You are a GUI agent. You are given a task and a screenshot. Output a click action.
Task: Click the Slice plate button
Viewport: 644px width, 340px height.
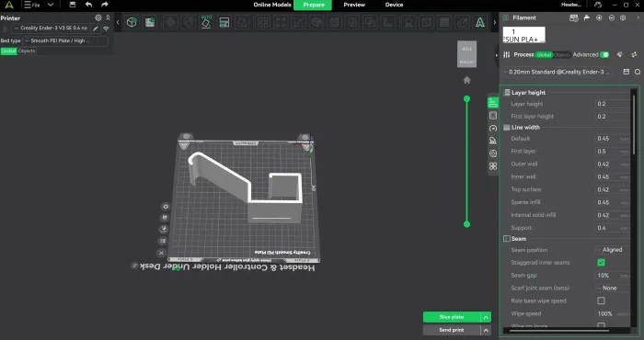pos(452,317)
